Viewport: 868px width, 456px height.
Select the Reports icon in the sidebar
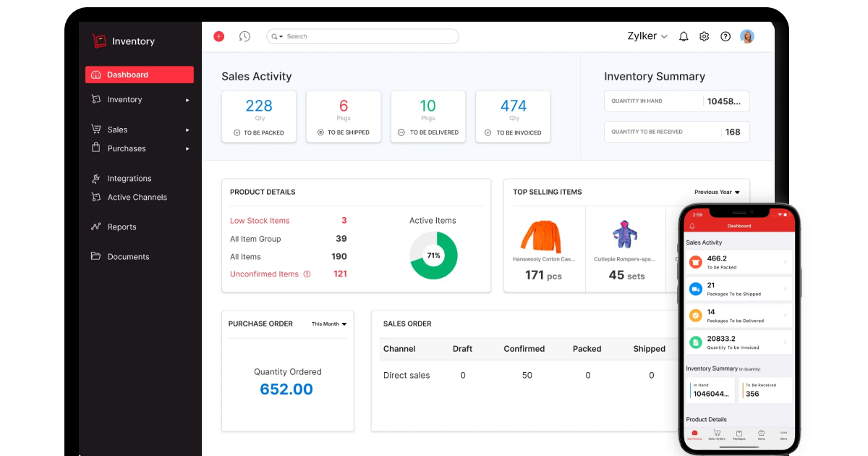point(98,227)
